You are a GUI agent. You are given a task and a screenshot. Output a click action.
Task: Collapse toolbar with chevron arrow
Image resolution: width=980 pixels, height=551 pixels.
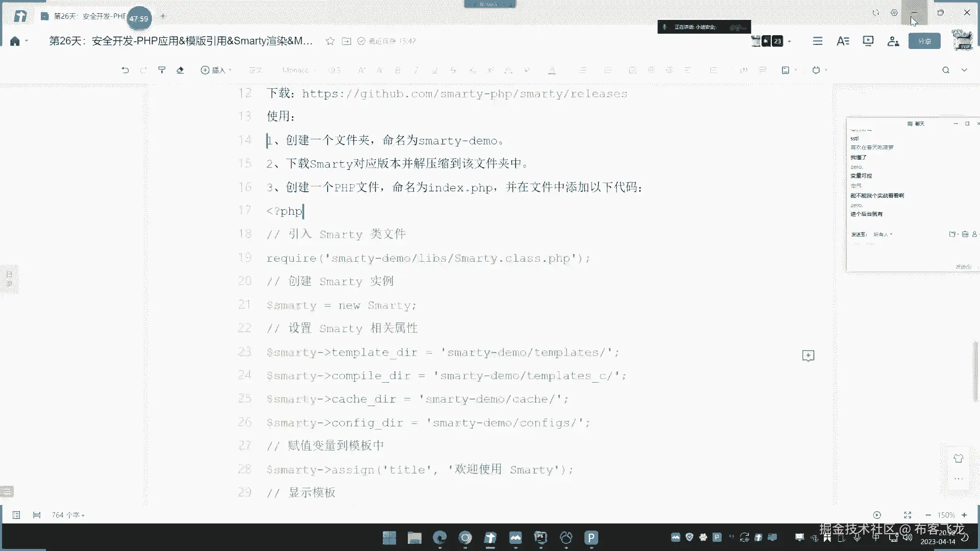pos(964,70)
